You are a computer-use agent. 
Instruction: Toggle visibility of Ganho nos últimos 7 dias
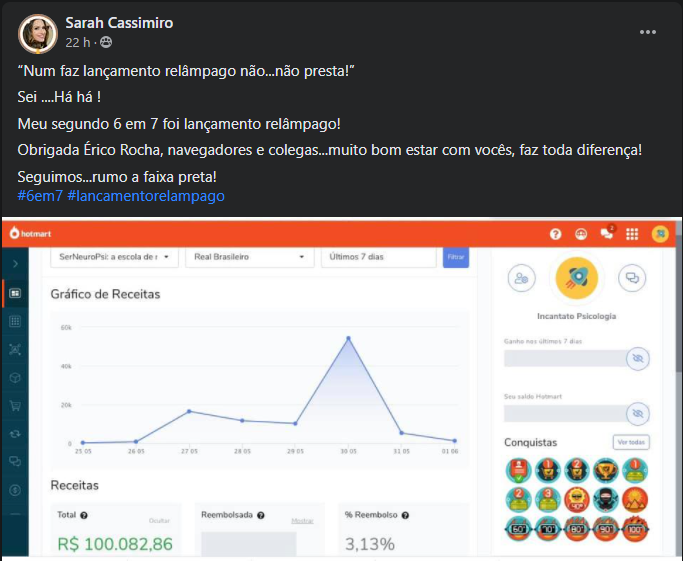[638, 358]
